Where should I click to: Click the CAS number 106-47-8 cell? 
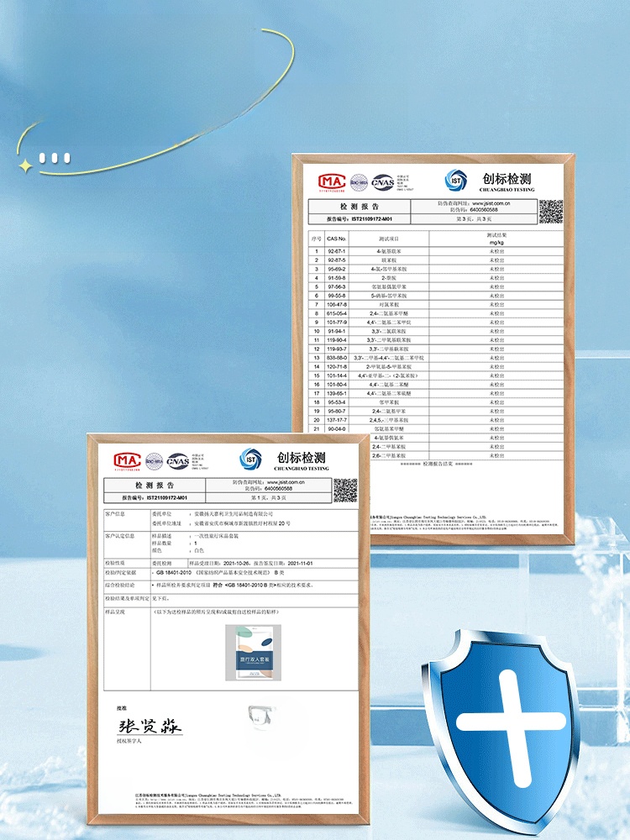point(337,304)
